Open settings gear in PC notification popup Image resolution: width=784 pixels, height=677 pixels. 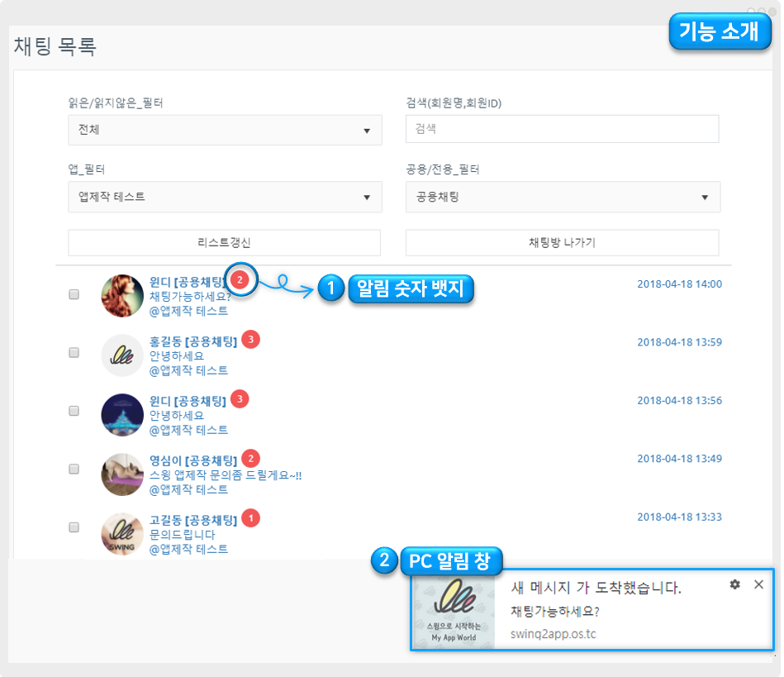[735, 584]
